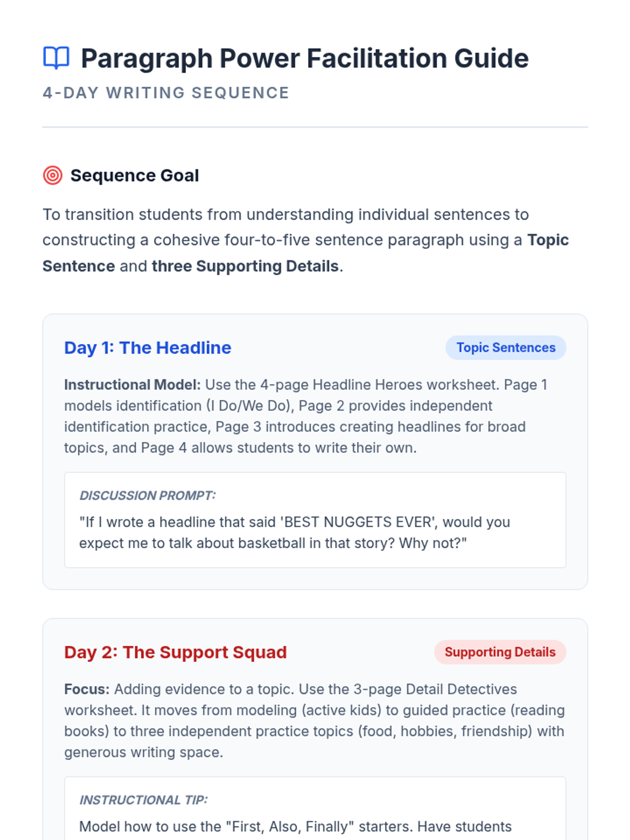Click the Sequence Goal heading
The image size is (630, 840).
134,175
